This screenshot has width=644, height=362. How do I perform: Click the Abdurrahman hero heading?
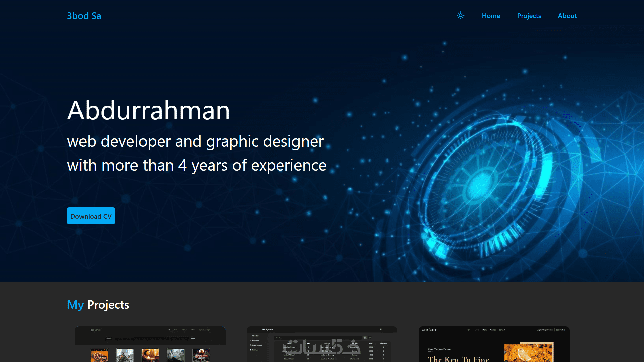click(149, 110)
